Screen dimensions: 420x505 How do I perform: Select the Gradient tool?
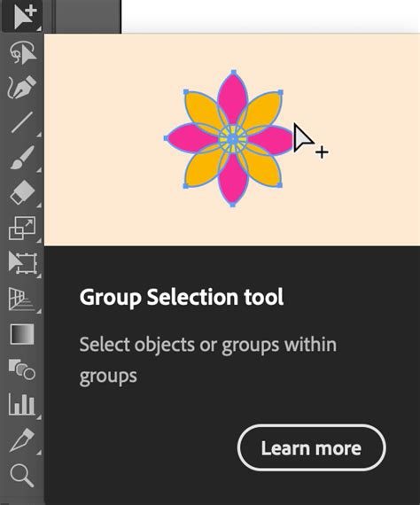(22, 334)
